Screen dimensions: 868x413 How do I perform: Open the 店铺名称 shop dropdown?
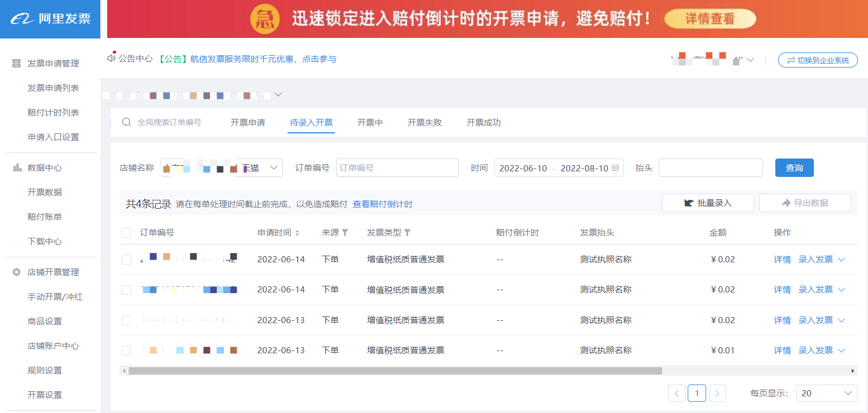pos(222,168)
